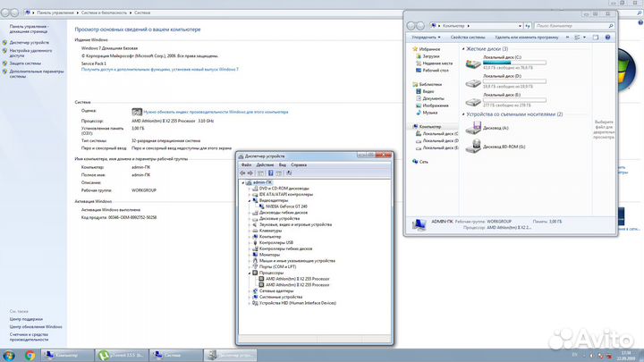
Task: Click the refresh button beside Компьютер address bar
Action: pos(528,26)
